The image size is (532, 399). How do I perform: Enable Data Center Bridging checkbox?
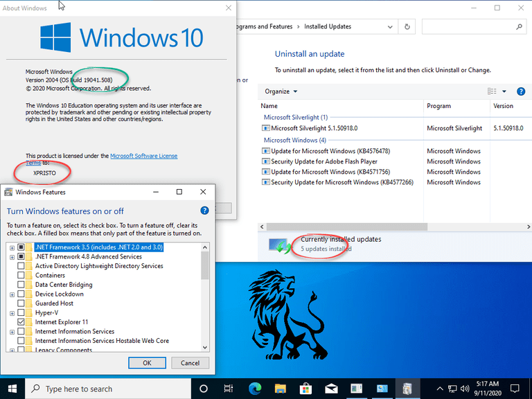pos(21,284)
